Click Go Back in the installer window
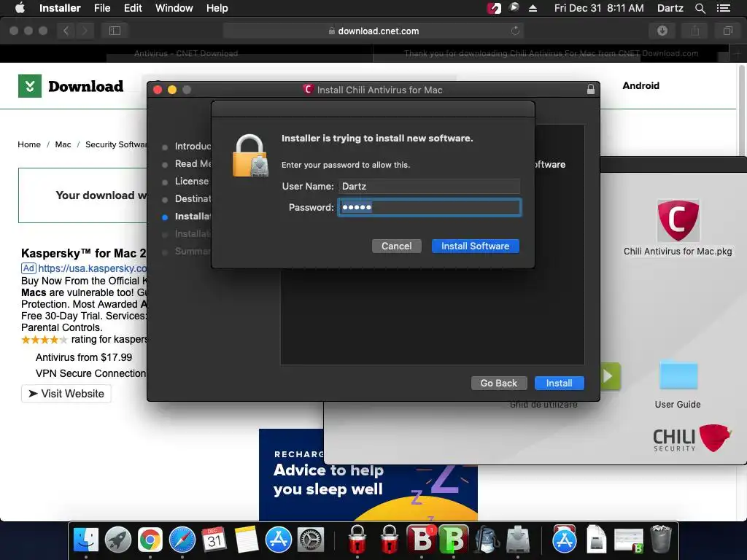 point(498,384)
